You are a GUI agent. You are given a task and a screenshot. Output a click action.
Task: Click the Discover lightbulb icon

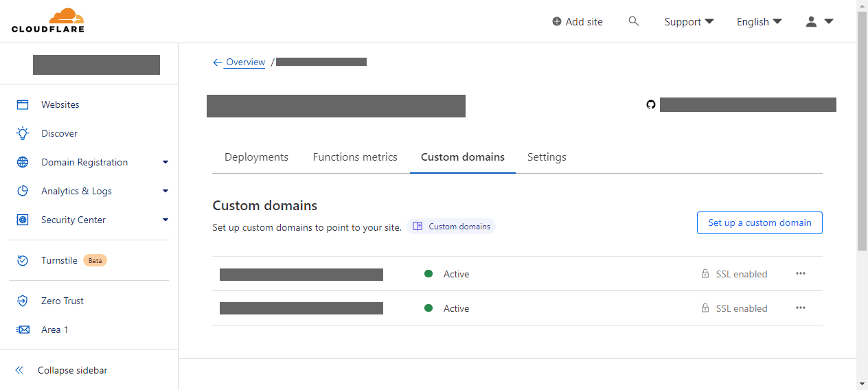[x=23, y=133]
